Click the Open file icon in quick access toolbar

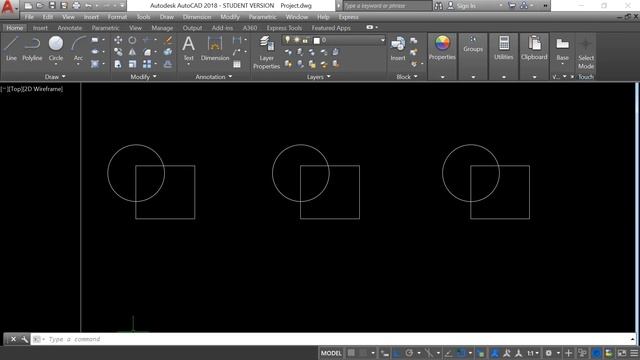(40, 5)
